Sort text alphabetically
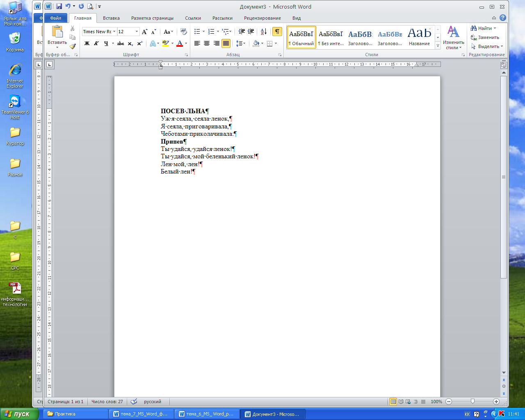The width and height of the screenshot is (525, 420). pos(264,32)
